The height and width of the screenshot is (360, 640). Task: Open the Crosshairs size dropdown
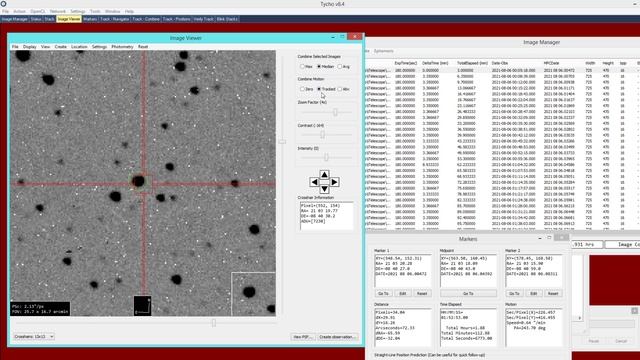pyautogui.click(x=34, y=337)
